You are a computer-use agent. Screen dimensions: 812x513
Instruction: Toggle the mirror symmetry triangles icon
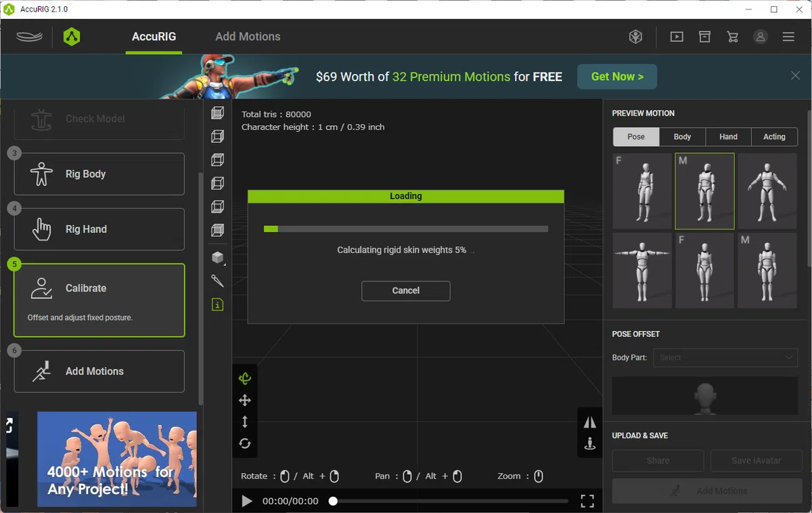click(590, 422)
